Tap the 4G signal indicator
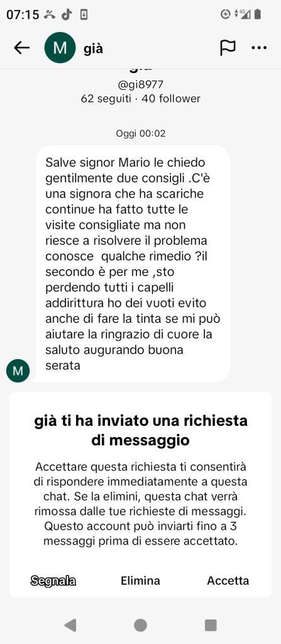 [x=243, y=14]
